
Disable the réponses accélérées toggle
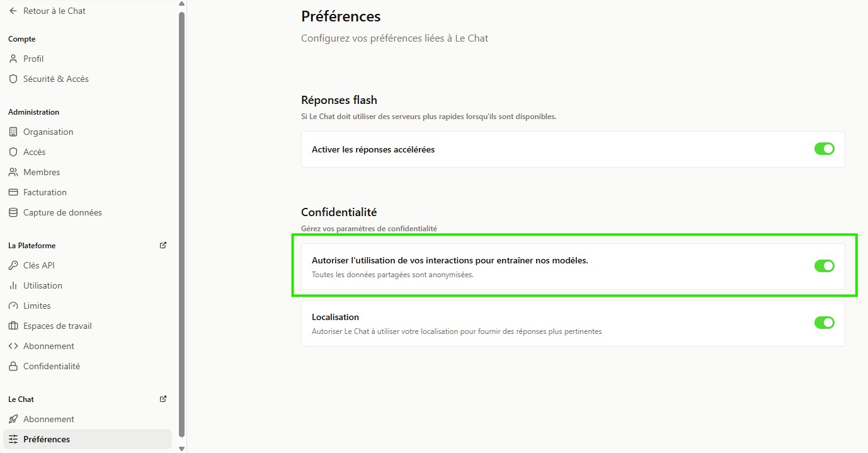[824, 149]
